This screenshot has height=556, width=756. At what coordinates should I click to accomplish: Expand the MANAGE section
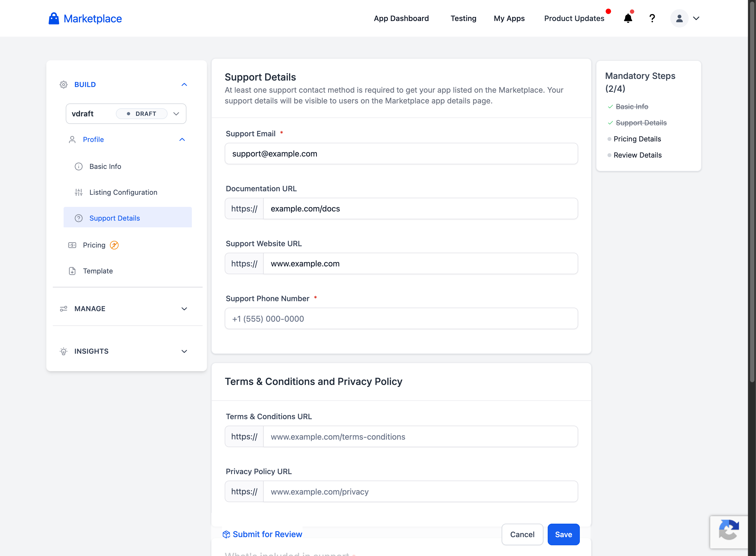[x=184, y=309]
